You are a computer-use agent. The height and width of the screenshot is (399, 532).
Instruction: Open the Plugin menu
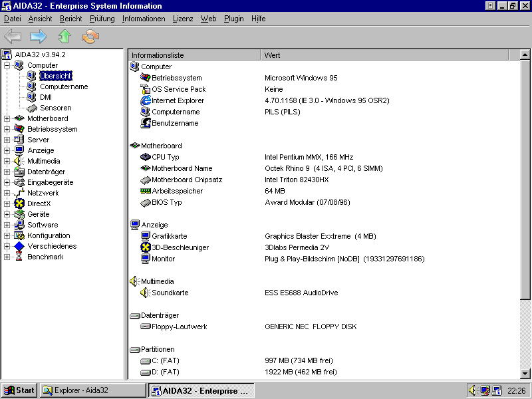[234, 19]
